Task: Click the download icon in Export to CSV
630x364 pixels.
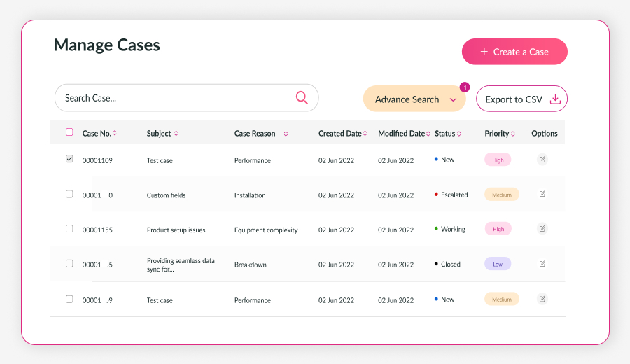Action: (x=555, y=99)
